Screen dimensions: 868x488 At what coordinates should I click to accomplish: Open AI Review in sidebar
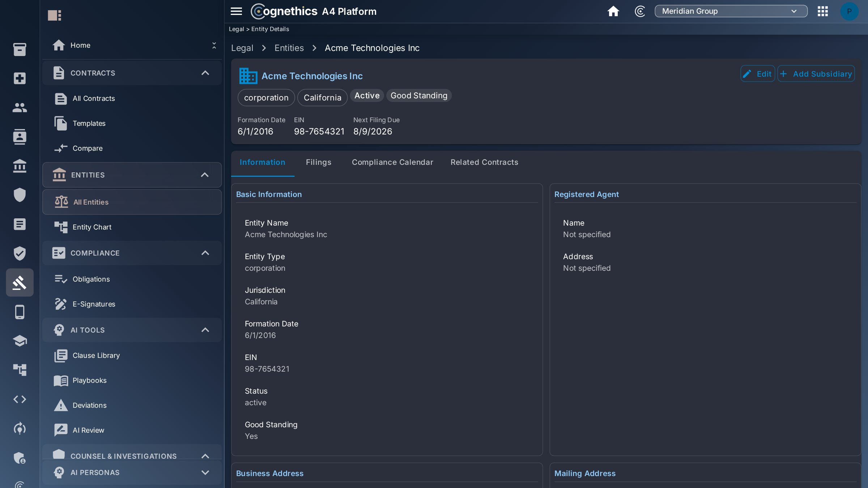pos(132,430)
